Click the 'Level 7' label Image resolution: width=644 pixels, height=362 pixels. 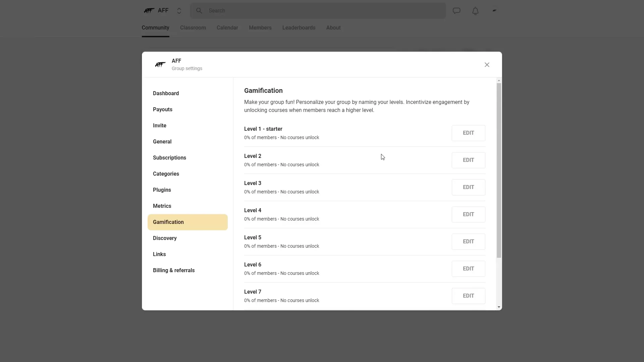[x=253, y=292]
